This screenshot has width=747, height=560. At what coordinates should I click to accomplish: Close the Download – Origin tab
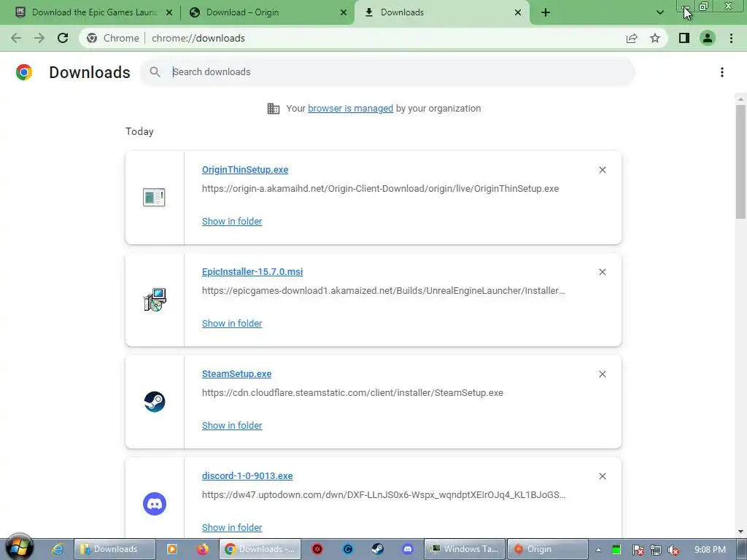point(344,12)
